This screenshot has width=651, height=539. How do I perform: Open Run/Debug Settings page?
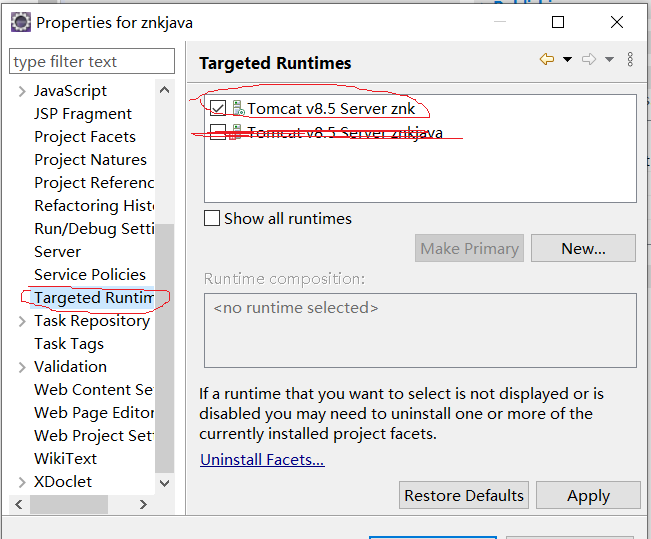point(94,229)
